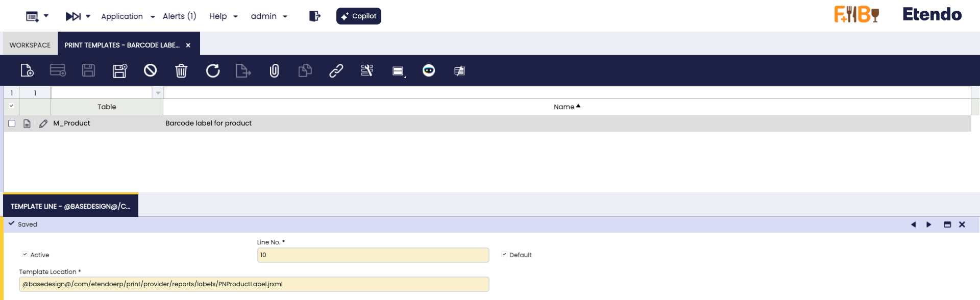
Task: Click the logout door icon
Action: 314,16
